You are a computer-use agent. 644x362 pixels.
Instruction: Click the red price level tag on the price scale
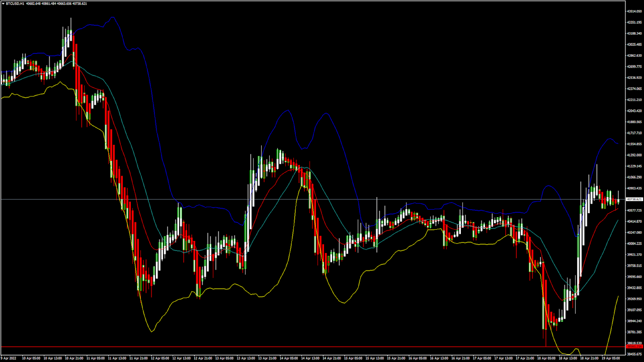[633, 347]
